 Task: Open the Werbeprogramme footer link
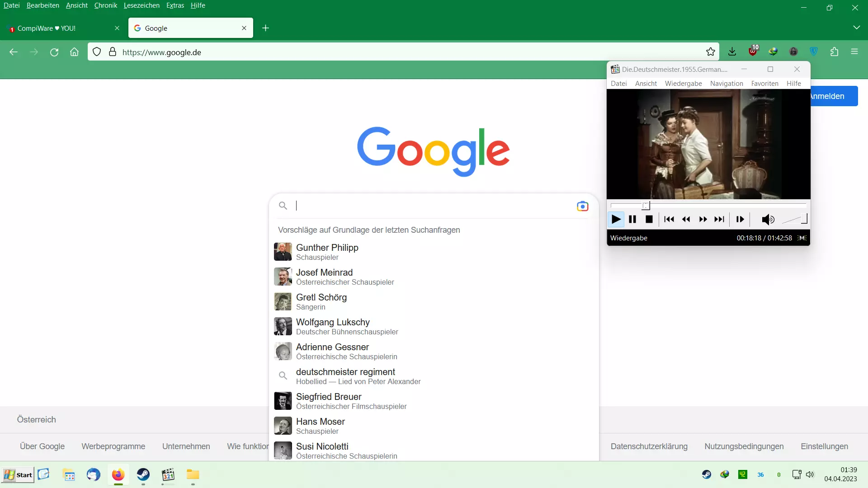coord(113,446)
